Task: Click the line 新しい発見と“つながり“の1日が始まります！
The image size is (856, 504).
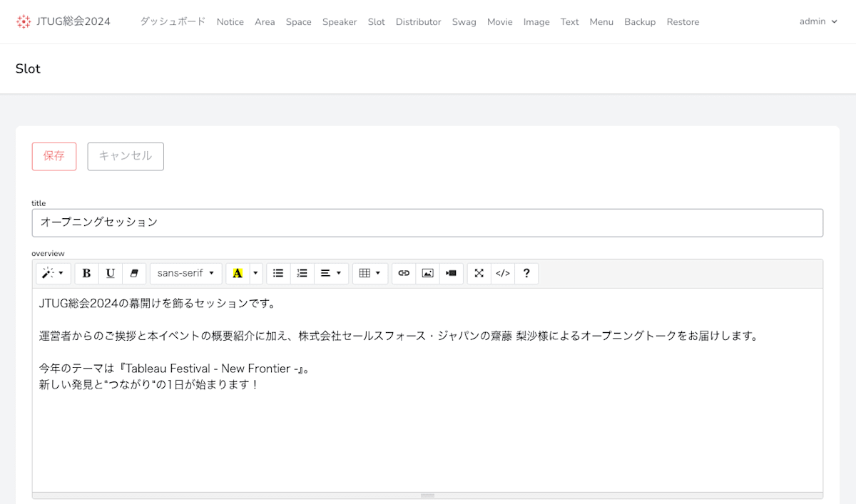Action: click(148, 385)
